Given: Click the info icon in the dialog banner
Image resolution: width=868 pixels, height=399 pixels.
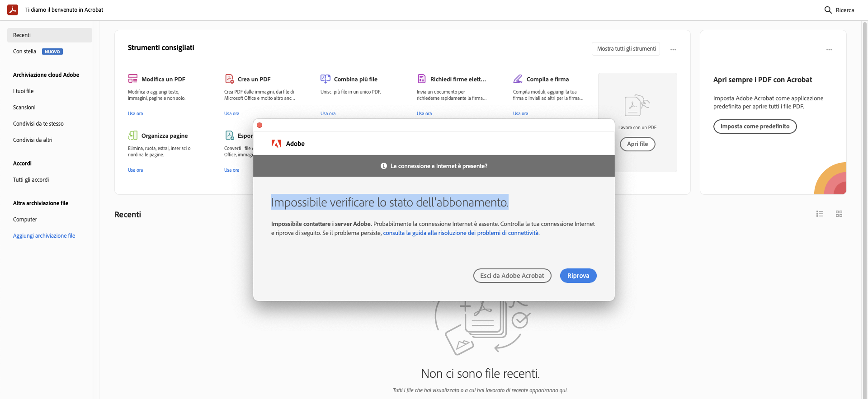Looking at the screenshot, I should coord(384,166).
